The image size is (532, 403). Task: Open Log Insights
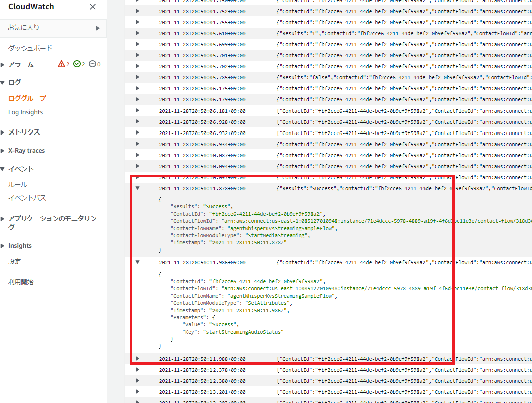tap(26, 112)
